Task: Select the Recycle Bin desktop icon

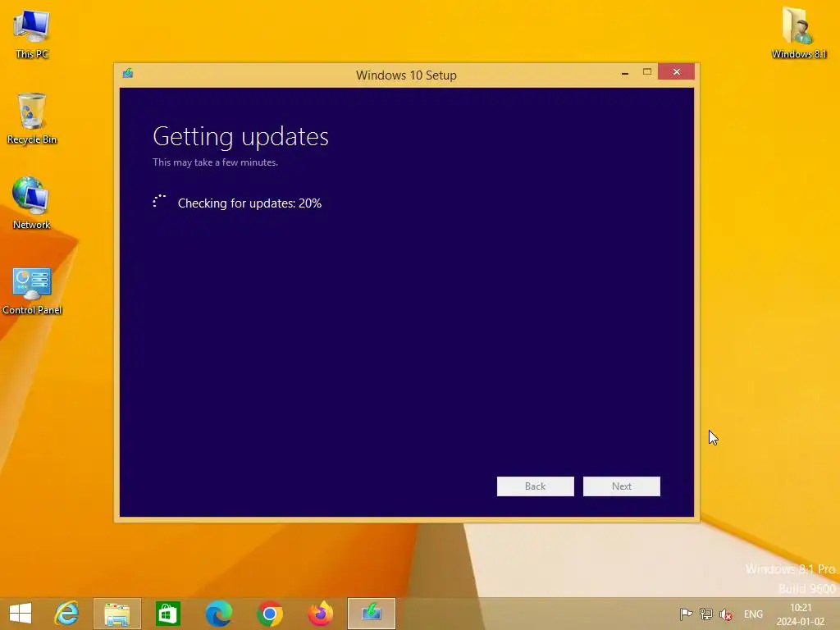Action: [x=32, y=118]
